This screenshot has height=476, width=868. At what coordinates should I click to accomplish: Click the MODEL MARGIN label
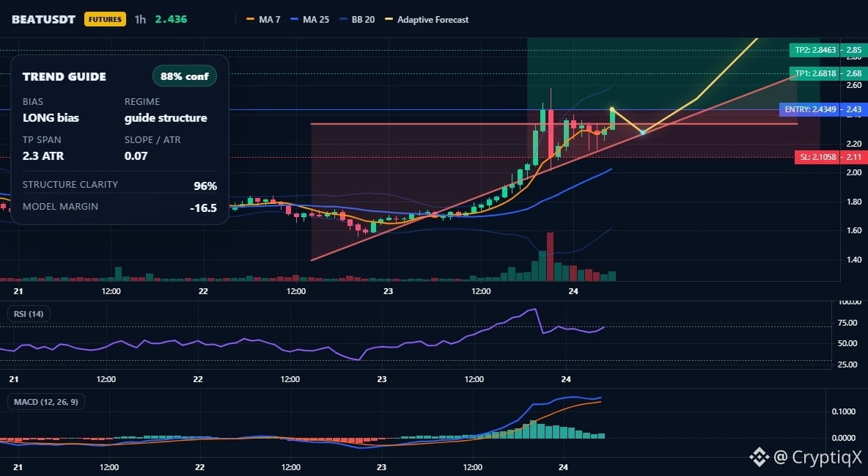(x=60, y=207)
